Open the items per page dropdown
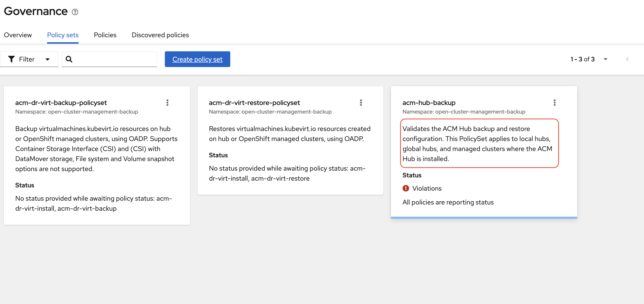Viewport: 644px width, 304px height. (605, 59)
